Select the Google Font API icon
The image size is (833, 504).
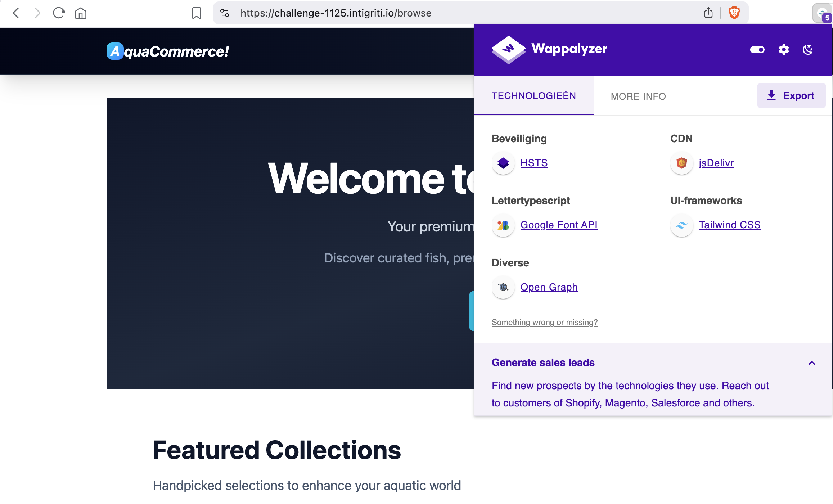point(503,225)
